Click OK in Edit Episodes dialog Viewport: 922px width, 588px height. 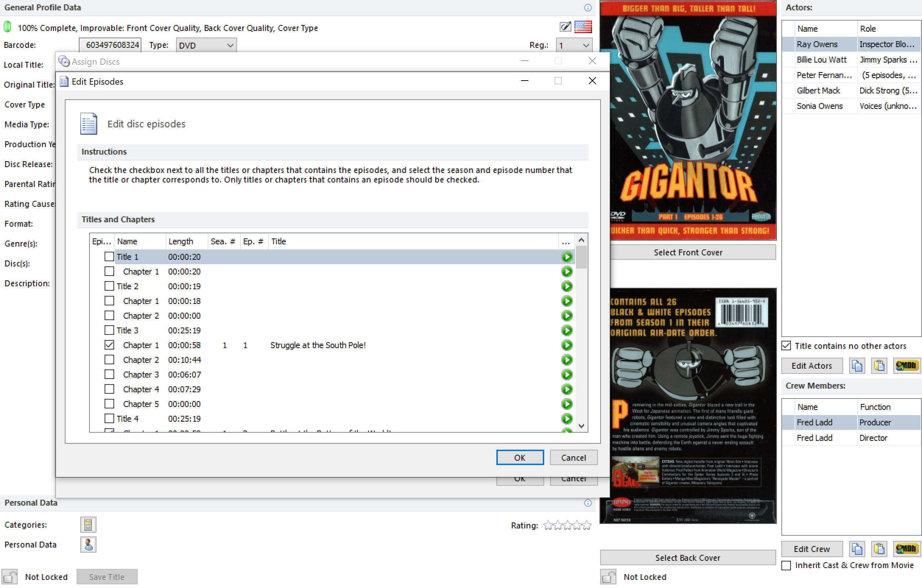click(520, 457)
